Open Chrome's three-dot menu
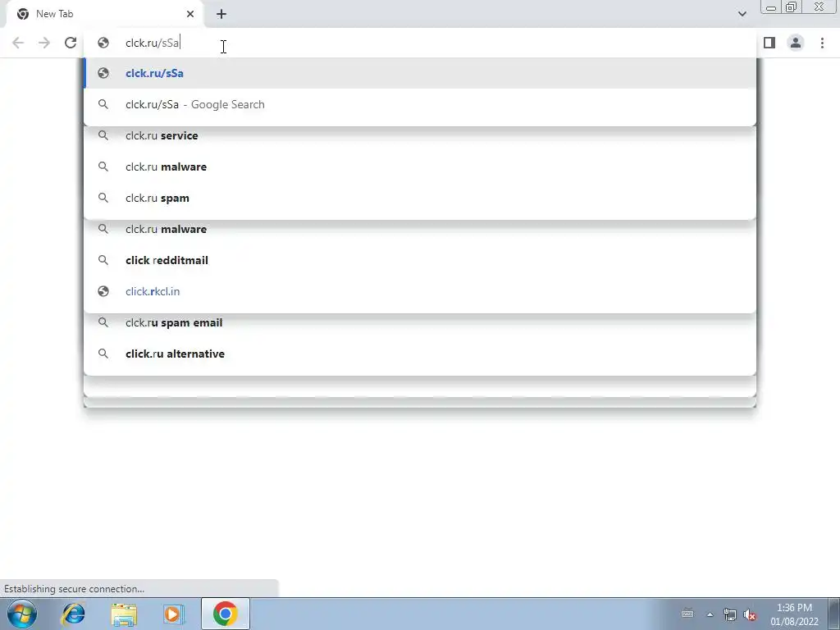Viewport: 840px width, 630px height. 822,43
